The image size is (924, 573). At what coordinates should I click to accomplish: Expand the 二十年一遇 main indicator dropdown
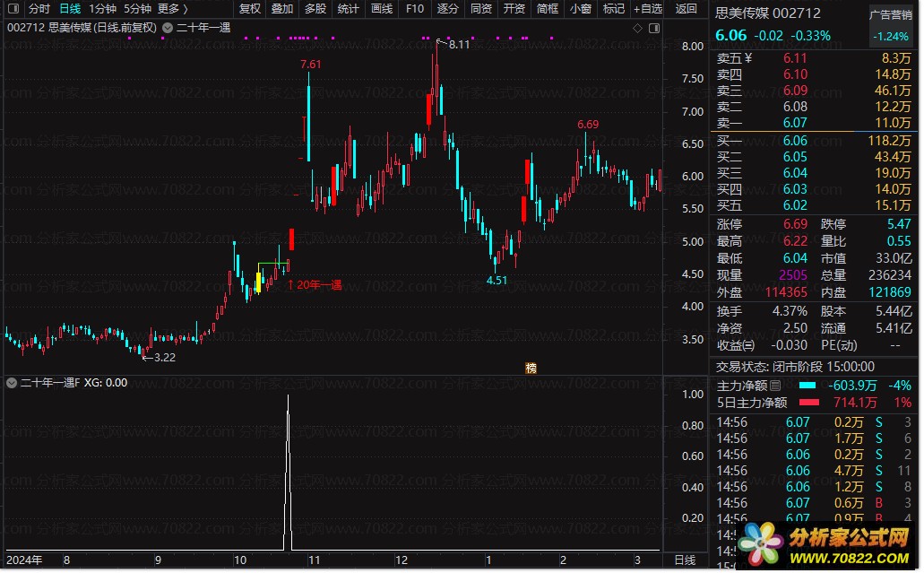point(168,28)
